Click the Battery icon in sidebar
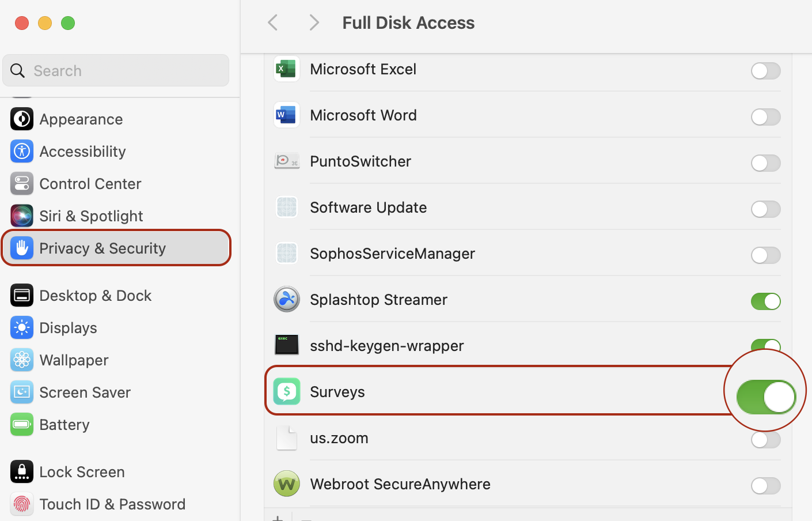The width and height of the screenshot is (812, 521). 22,425
